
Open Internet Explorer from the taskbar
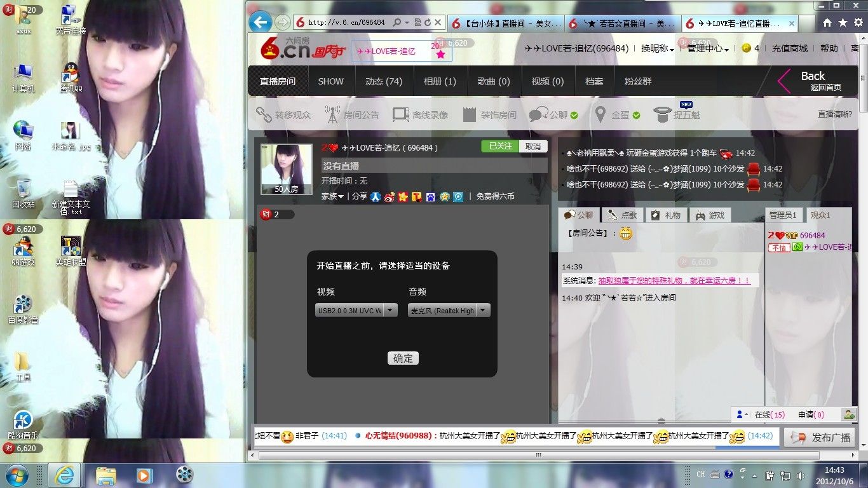[x=65, y=475]
